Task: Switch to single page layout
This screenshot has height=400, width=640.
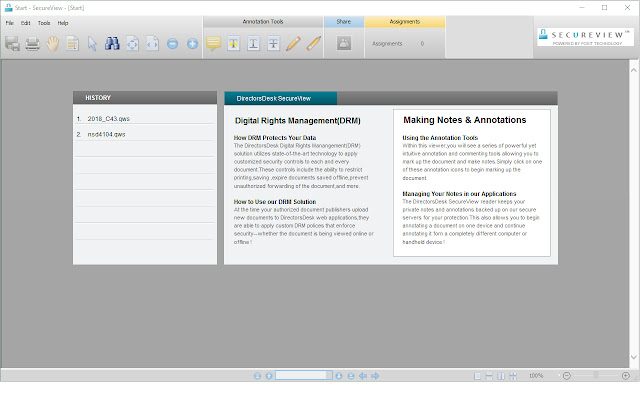Action: pos(477,376)
